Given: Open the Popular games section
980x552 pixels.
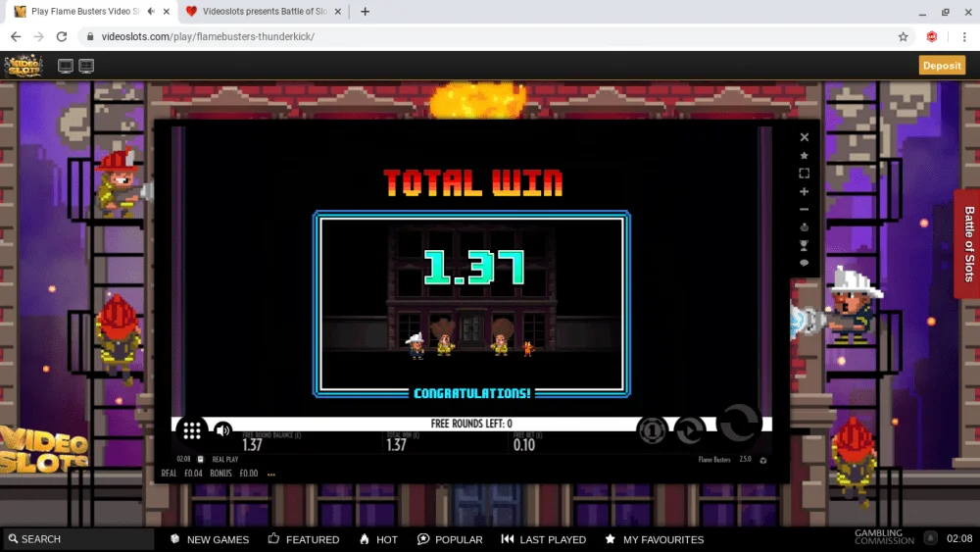Looking at the screenshot, I should [450, 539].
